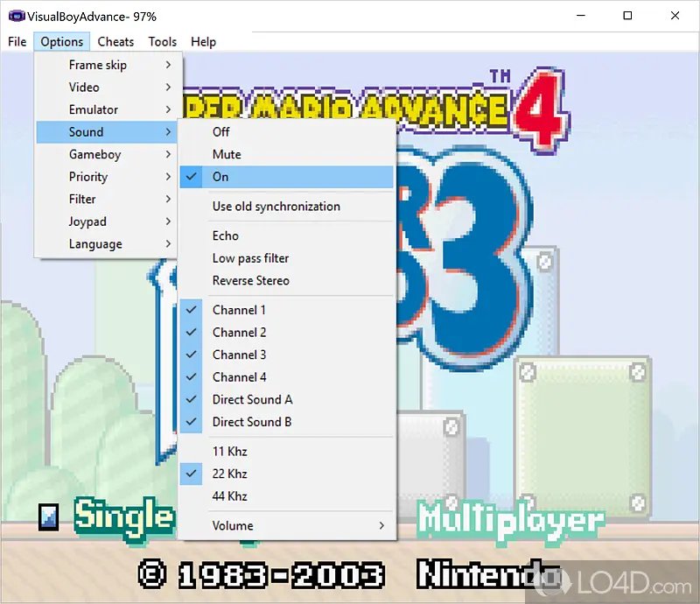Toggle Direct Sound B channel off
This screenshot has width=700, height=604.
click(x=252, y=422)
